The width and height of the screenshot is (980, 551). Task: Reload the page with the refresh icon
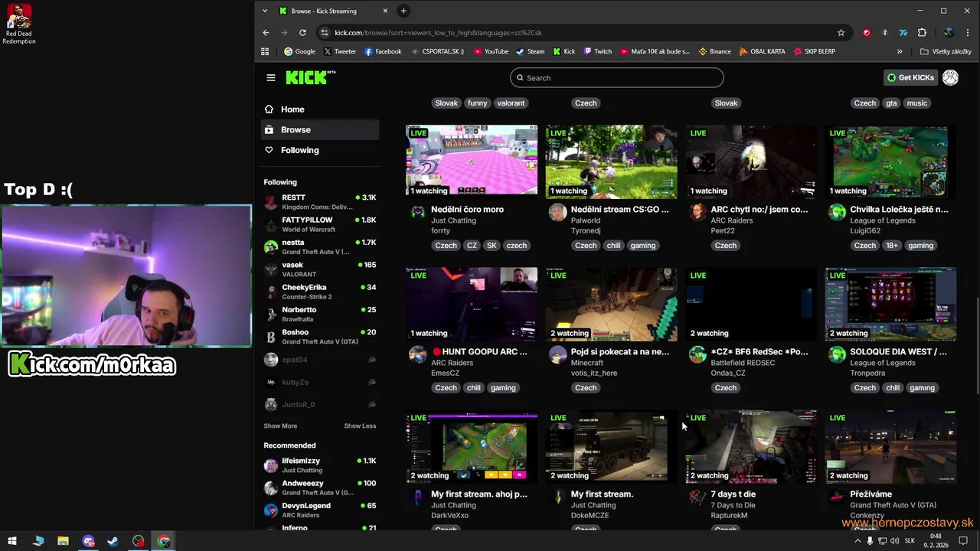click(x=302, y=33)
